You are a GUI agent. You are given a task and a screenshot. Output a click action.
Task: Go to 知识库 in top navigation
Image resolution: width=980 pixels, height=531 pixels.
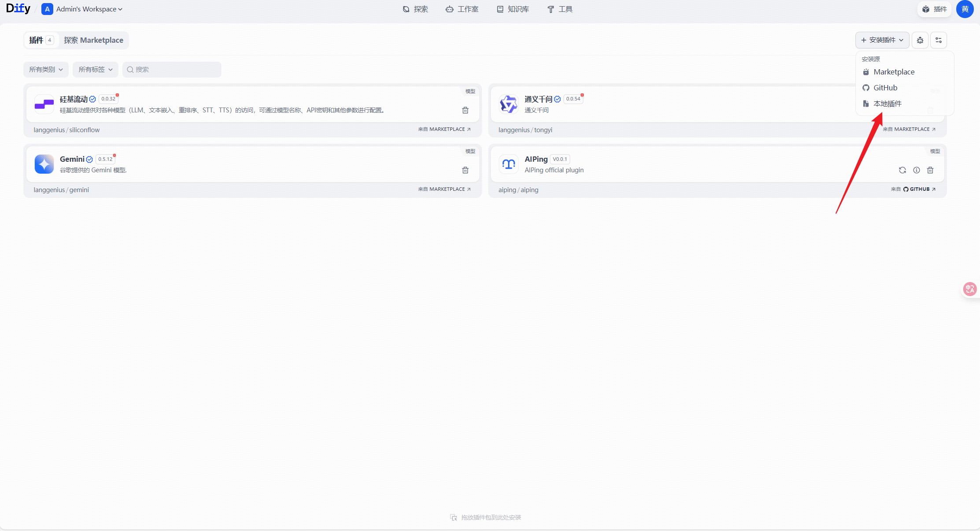(x=513, y=9)
